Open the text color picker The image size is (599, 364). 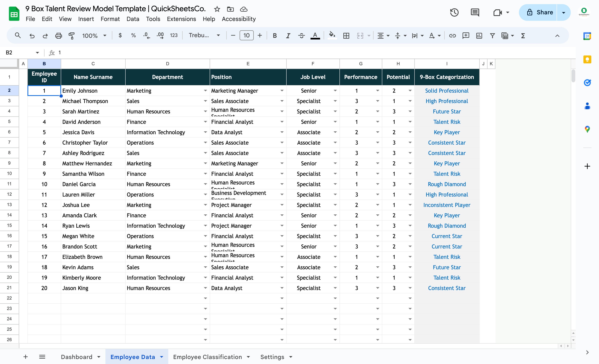[x=315, y=36]
